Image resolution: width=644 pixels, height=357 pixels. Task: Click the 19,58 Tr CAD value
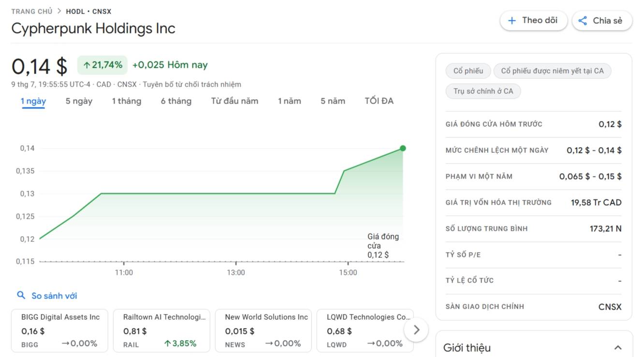pyautogui.click(x=596, y=203)
